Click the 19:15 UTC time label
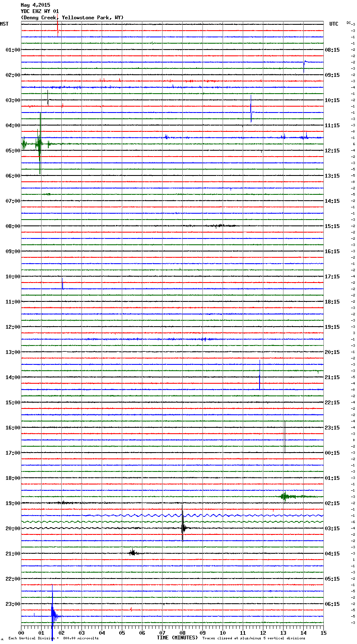This screenshot has height=644, width=357. (x=332, y=327)
